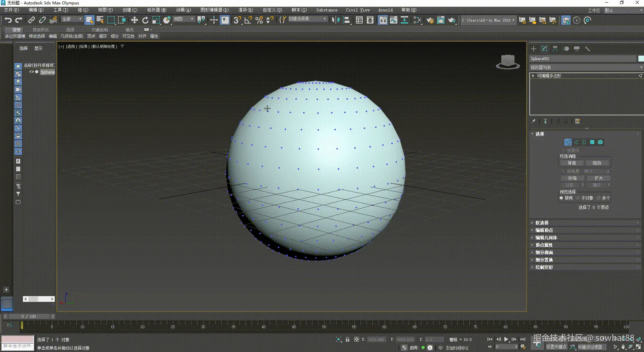Image resolution: width=644 pixels, height=352 pixels.
Task: Activate Polygon sub-object mode icon
Action: pos(592,142)
